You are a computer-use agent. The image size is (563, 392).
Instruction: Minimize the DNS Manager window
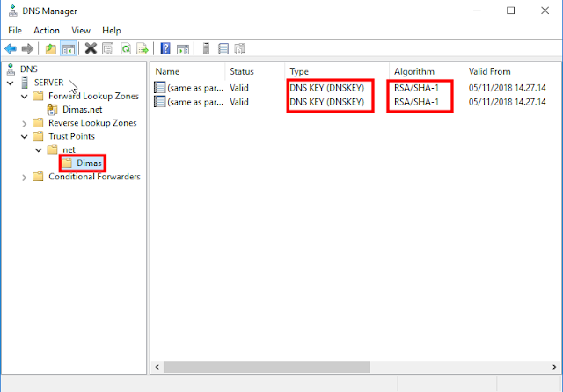pos(477,11)
